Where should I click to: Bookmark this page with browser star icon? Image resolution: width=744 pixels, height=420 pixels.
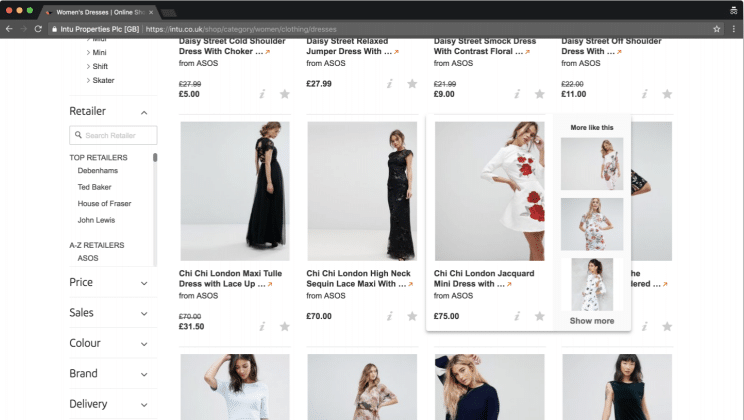coord(716,29)
